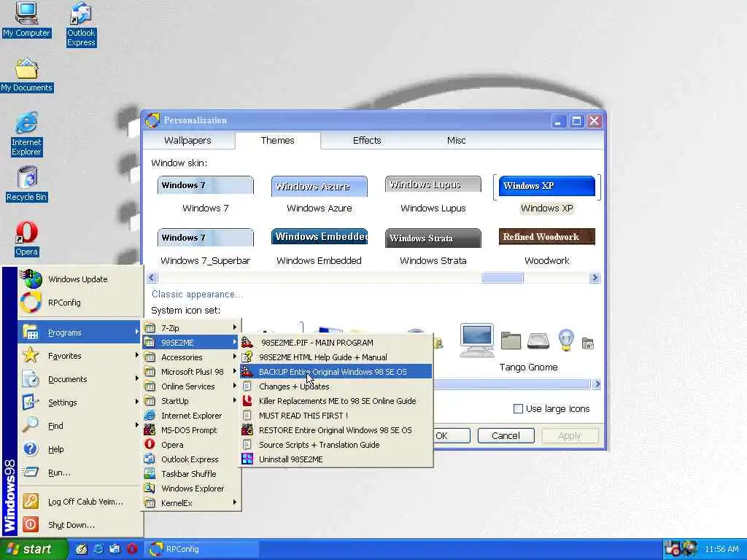
Task: Open 98SE2ME HTML Help Guide + Manual
Action: pyautogui.click(x=336, y=357)
